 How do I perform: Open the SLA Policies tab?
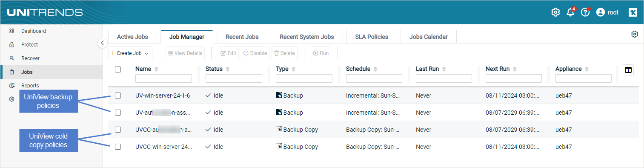(x=372, y=37)
